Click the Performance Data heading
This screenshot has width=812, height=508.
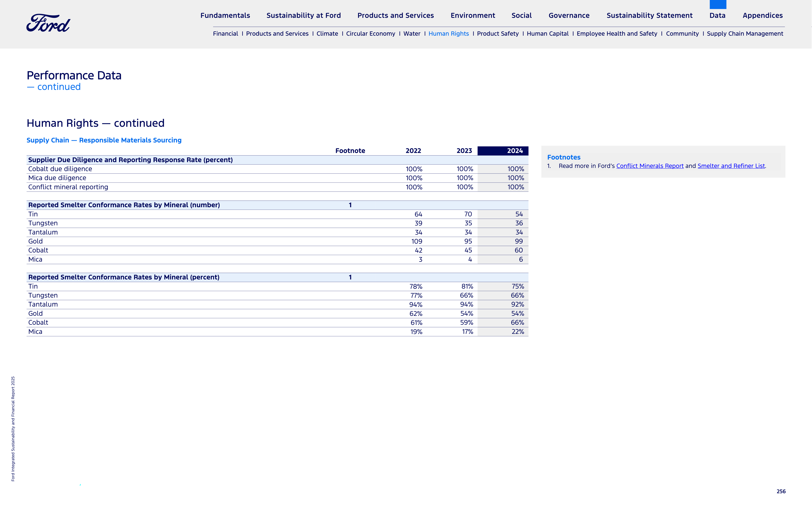[x=74, y=76]
